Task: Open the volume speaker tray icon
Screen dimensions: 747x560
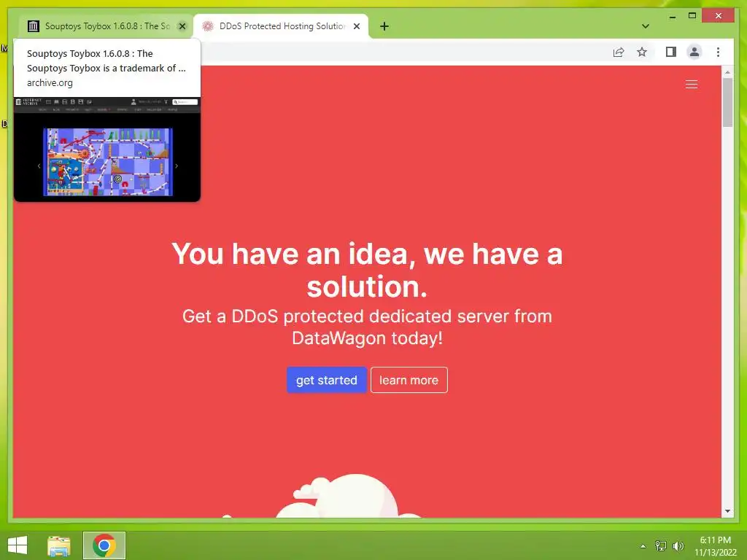Action: point(678,546)
